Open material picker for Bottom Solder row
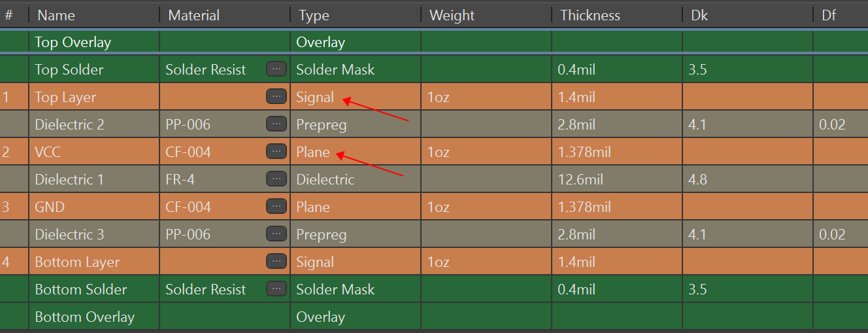868x333 pixels. pos(276,289)
